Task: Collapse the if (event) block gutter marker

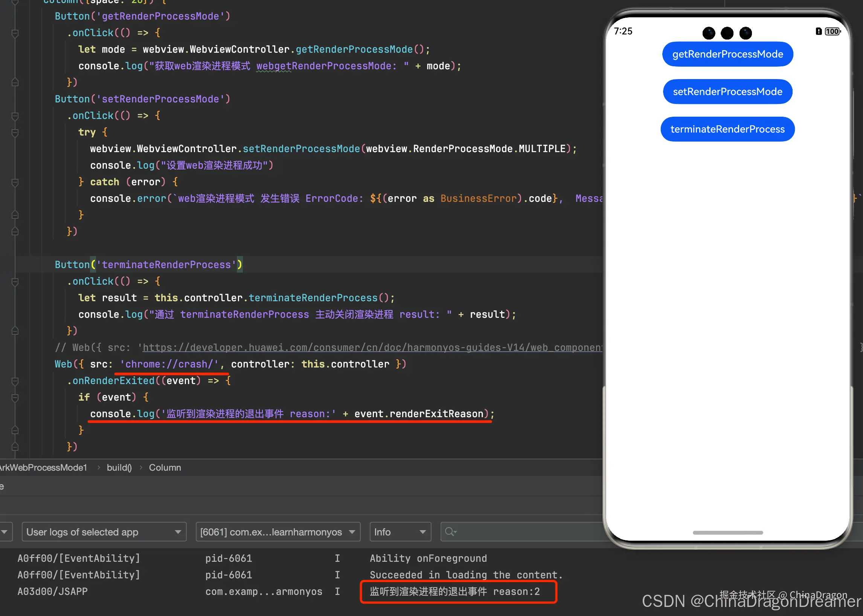Action: point(15,398)
